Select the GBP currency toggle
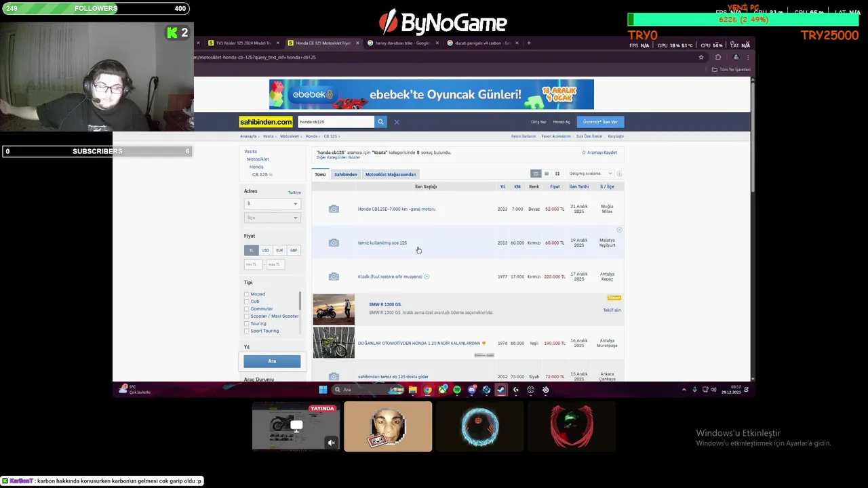The image size is (868, 488). (294, 250)
